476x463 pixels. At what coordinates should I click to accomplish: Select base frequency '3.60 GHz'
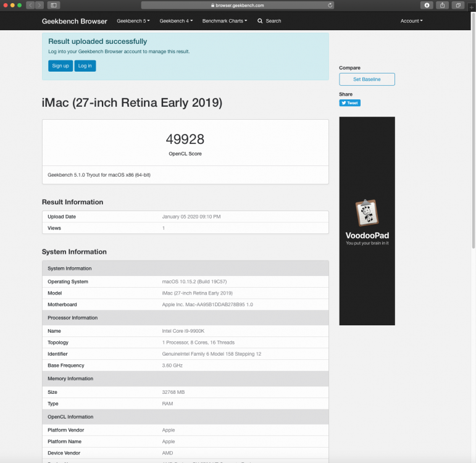coord(172,365)
